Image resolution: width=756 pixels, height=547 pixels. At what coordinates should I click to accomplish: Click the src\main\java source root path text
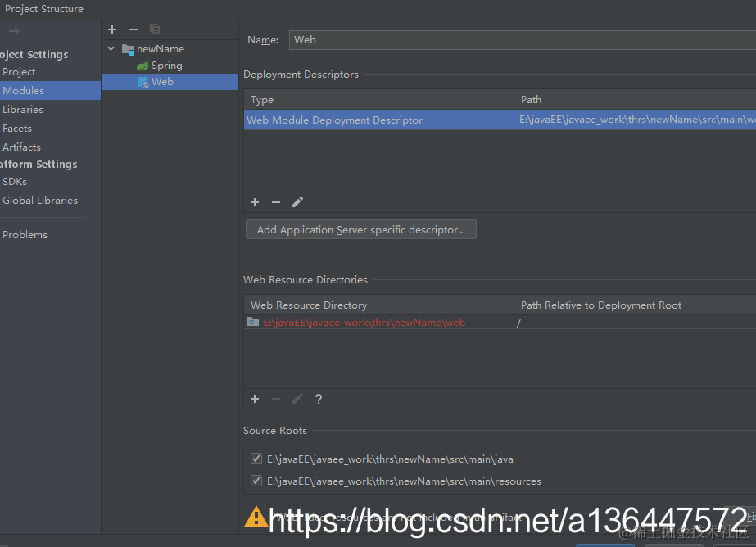pyautogui.click(x=390, y=459)
